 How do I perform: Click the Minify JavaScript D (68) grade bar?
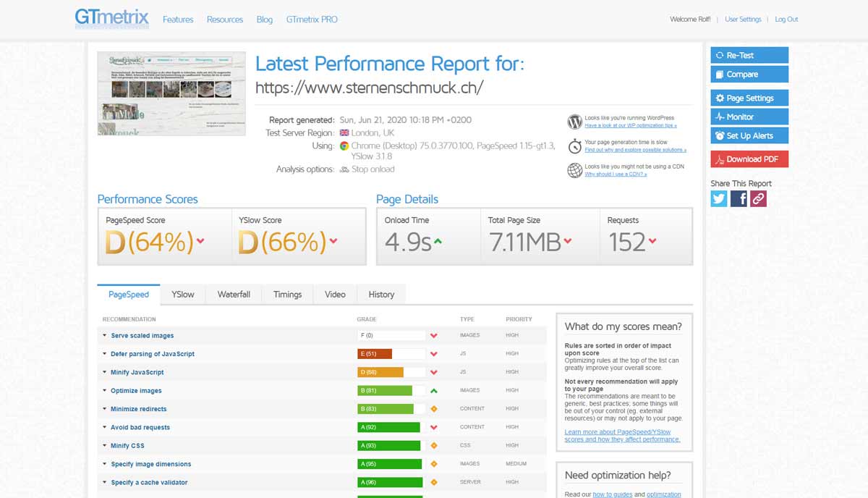391,372
